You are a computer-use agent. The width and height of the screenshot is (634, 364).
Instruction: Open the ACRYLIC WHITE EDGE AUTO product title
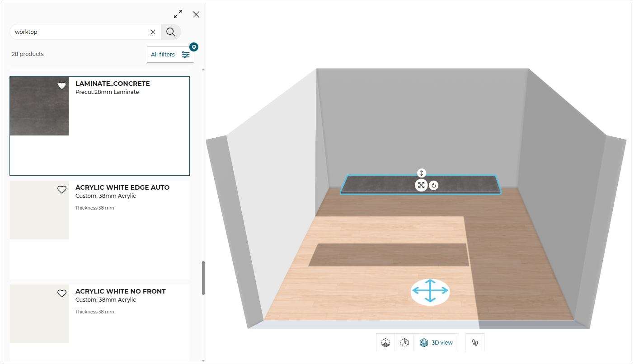pos(122,187)
